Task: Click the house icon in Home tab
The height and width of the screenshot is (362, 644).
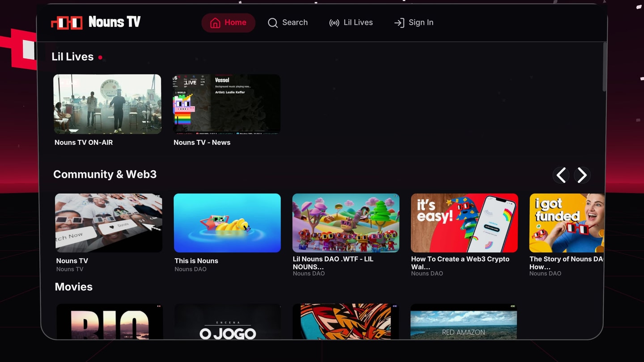Action: pos(215,23)
